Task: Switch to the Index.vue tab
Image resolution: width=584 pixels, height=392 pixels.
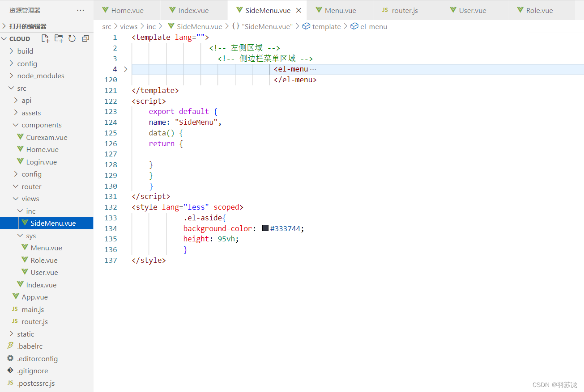Action: (x=193, y=10)
